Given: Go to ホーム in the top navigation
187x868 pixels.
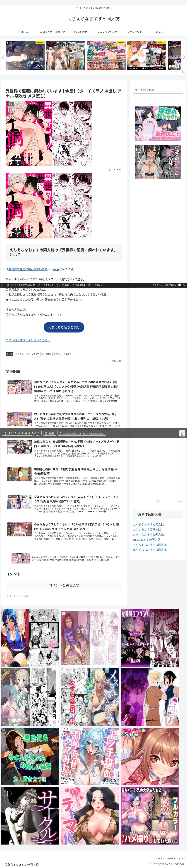Looking at the screenshot, I should coord(25,32).
